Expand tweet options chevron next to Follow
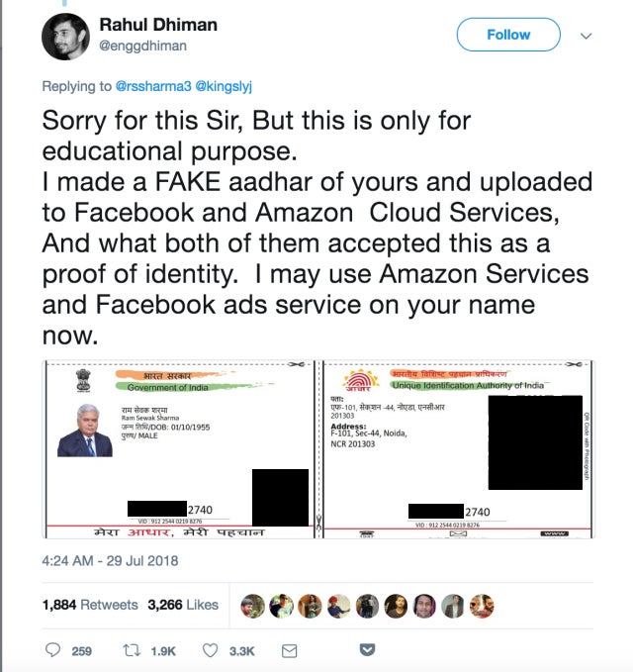The image size is (633, 672). point(586,36)
